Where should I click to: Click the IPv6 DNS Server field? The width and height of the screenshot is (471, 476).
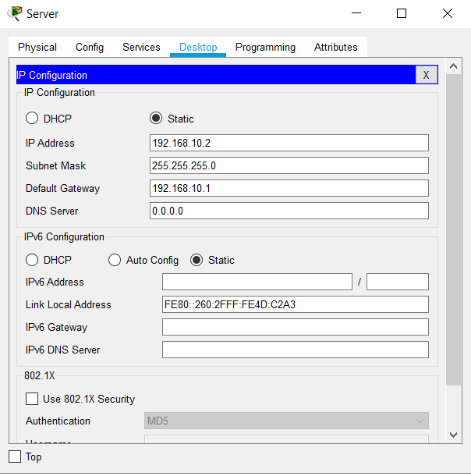click(296, 350)
